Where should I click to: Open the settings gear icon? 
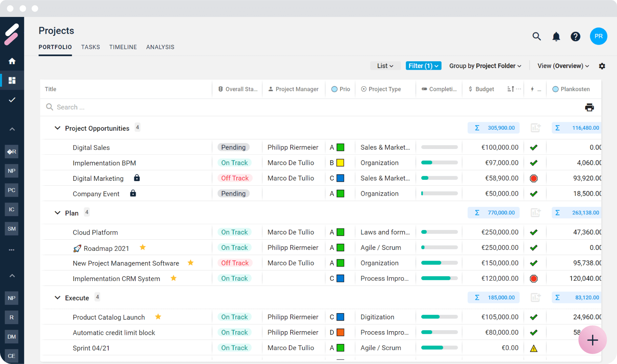tap(602, 66)
